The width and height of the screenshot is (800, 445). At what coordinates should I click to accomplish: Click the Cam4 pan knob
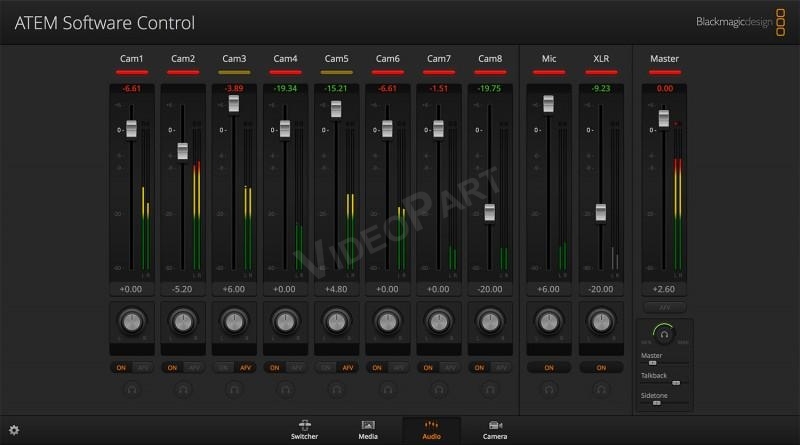[285, 322]
